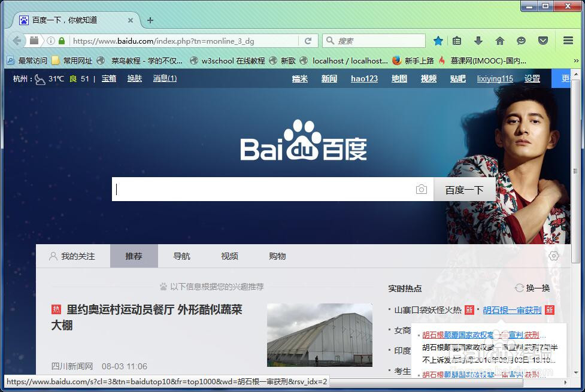Reload the page with refresh icon

pos(308,41)
